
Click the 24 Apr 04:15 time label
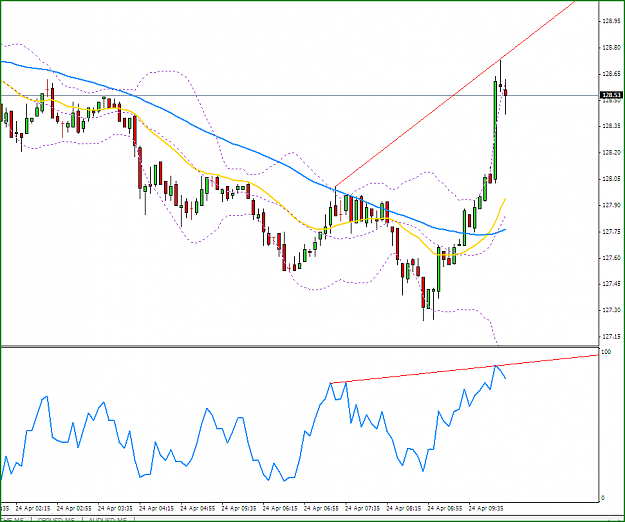click(157, 508)
